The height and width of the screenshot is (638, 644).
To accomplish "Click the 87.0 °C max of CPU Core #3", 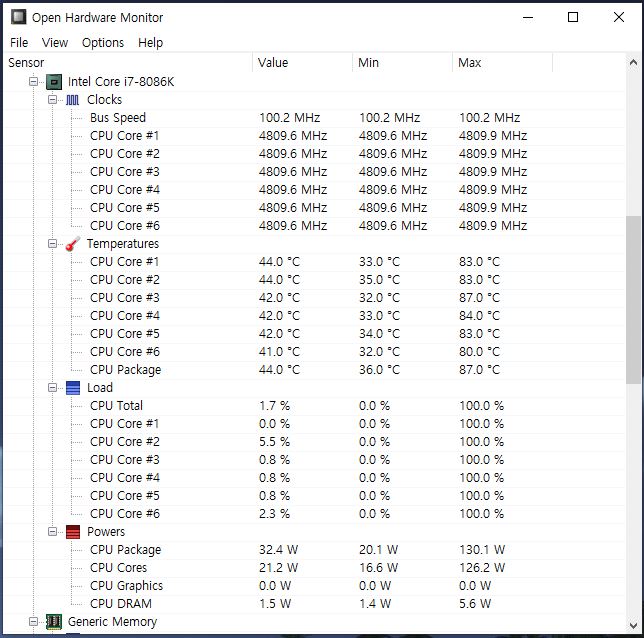I will tap(479, 298).
